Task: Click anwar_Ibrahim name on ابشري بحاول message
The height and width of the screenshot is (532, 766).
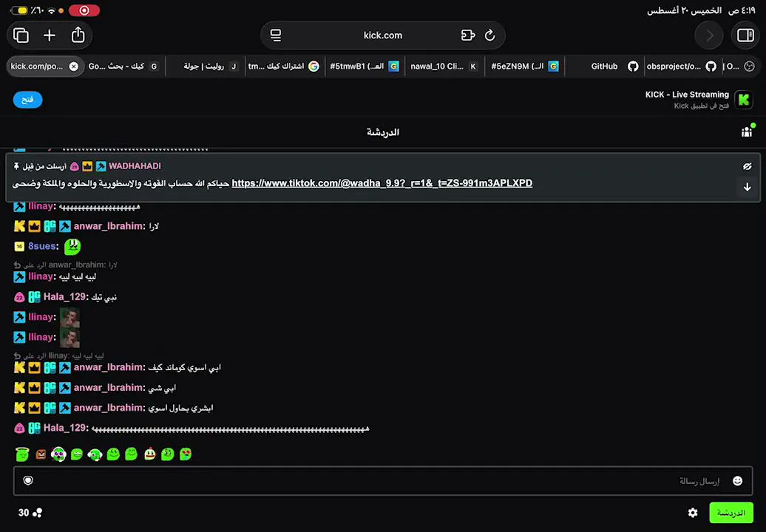Action: [109, 408]
